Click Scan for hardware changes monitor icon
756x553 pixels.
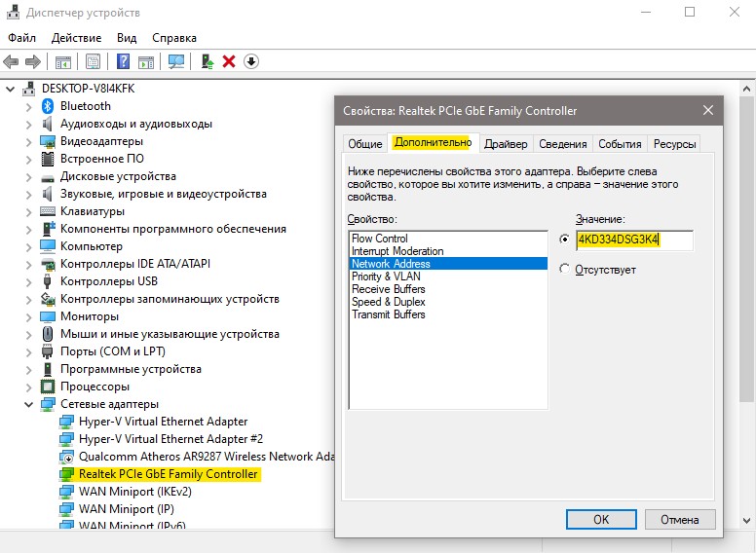click(176, 61)
